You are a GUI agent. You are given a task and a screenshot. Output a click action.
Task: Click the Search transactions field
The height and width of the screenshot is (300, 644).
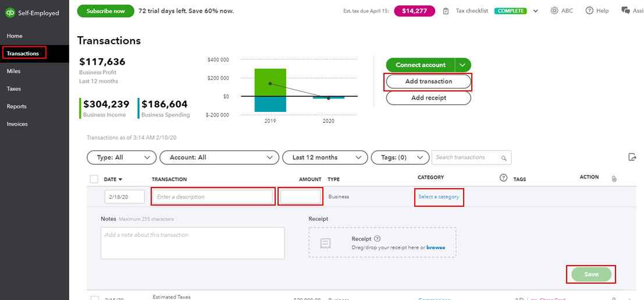[x=471, y=158]
